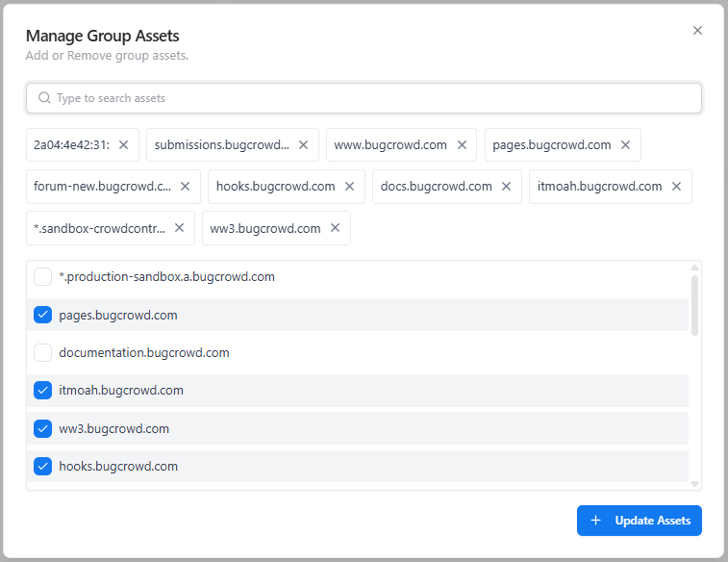This screenshot has height=562, width=728.
Task: Uncheck the pages.bugcrowd.com checkbox
Action: point(42,315)
